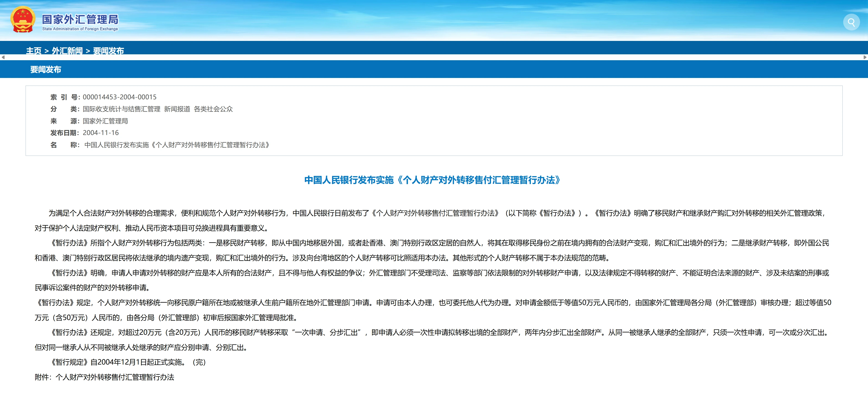Click inside the metadata information box

point(434,121)
